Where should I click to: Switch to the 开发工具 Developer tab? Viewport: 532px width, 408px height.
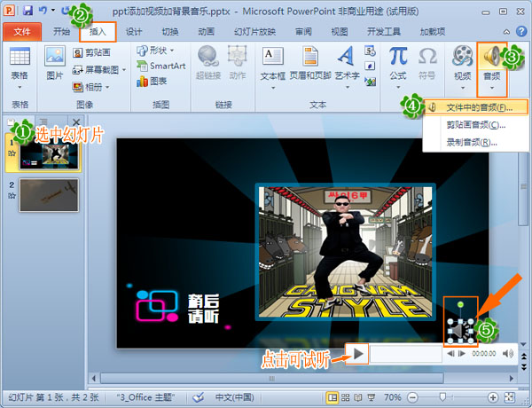pyautogui.click(x=384, y=32)
